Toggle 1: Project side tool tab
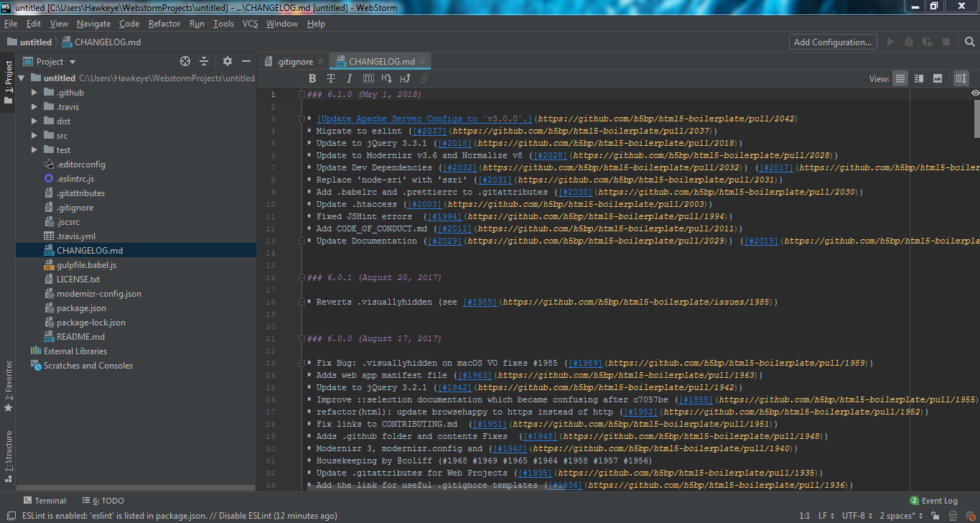The image size is (980, 523). coord(8,81)
